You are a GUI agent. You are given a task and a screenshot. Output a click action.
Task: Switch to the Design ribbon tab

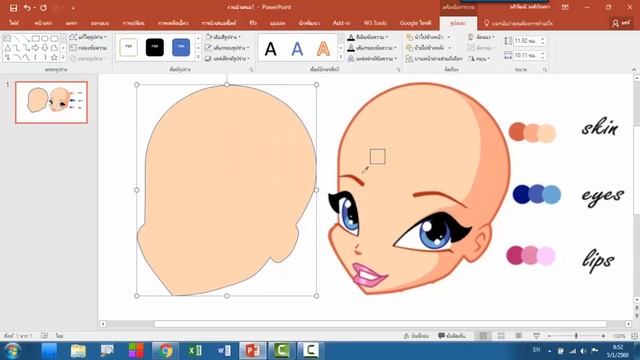click(100, 23)
